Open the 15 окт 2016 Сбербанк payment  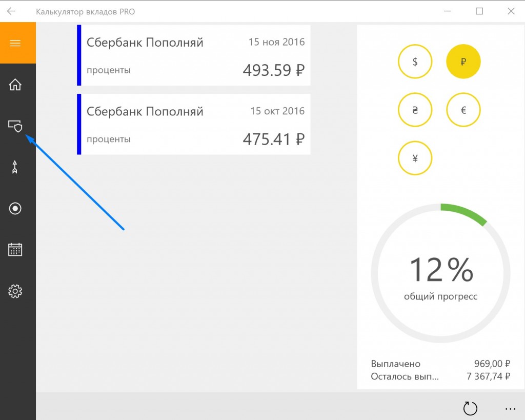[x=194, y=124]
